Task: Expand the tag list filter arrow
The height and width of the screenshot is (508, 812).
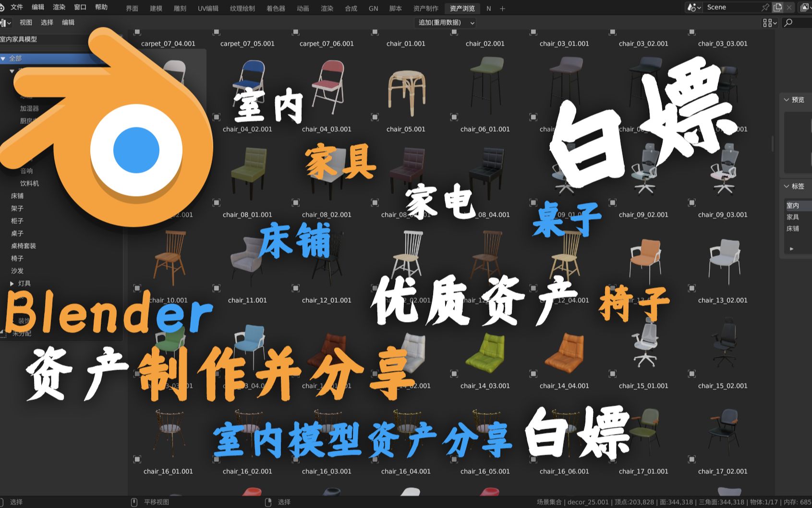Action: click(x=791, y=249)
